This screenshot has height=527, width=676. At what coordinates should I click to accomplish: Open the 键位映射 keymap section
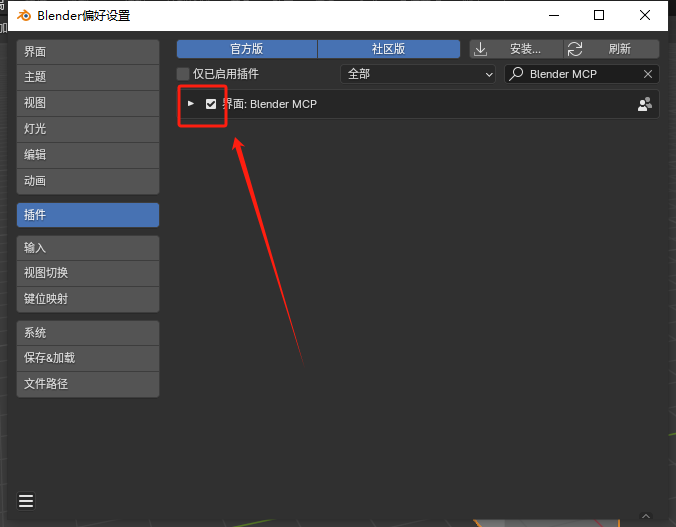point(88,299)
